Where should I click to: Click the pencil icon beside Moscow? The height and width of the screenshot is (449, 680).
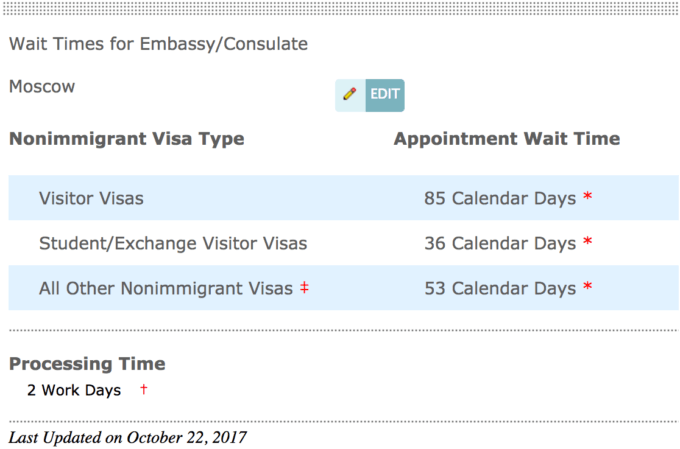(x=350, y=94)
